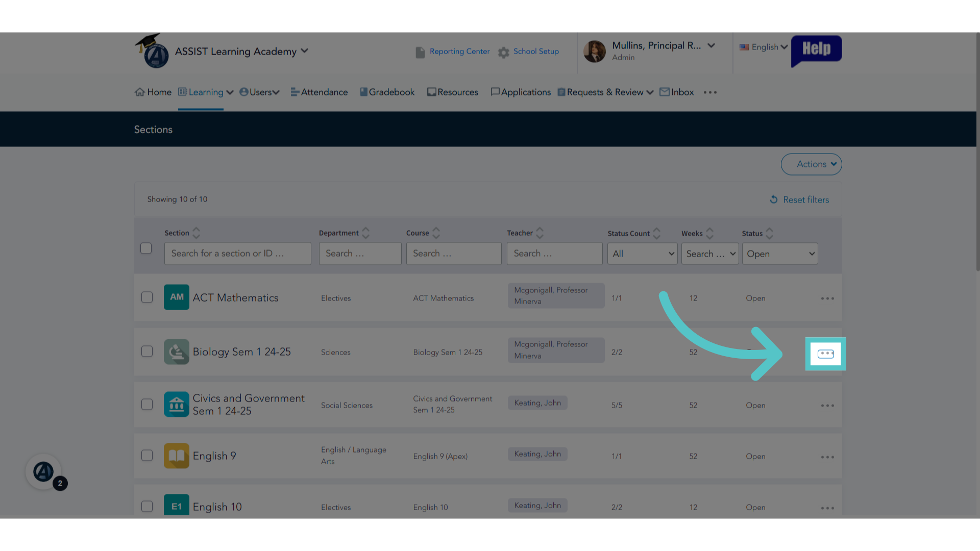Check the Civics and Government row checkbox
Image resolution: width=980 pixels, height=551 pixels.
[147, 405]
